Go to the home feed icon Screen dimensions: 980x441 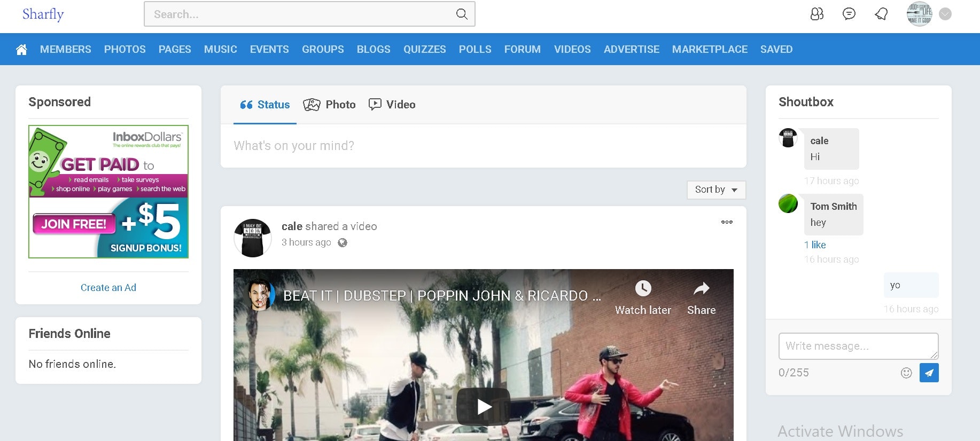click(x=21, y=50)
